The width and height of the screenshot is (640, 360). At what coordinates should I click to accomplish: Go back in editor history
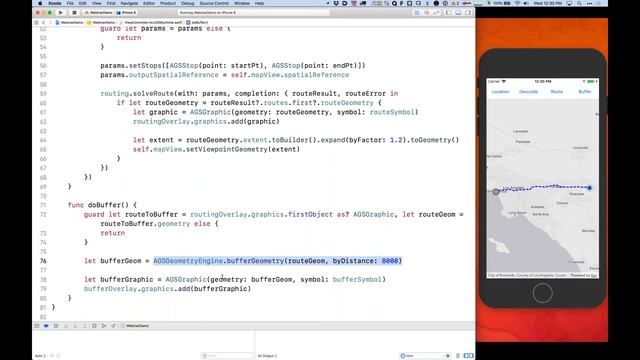click(44, 22)
